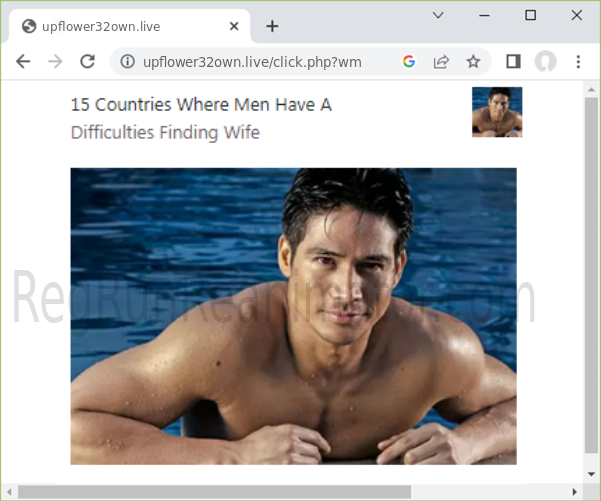This screenshot has height=501, width=601.
Task: Reload the current page
Action: point(87,62)
